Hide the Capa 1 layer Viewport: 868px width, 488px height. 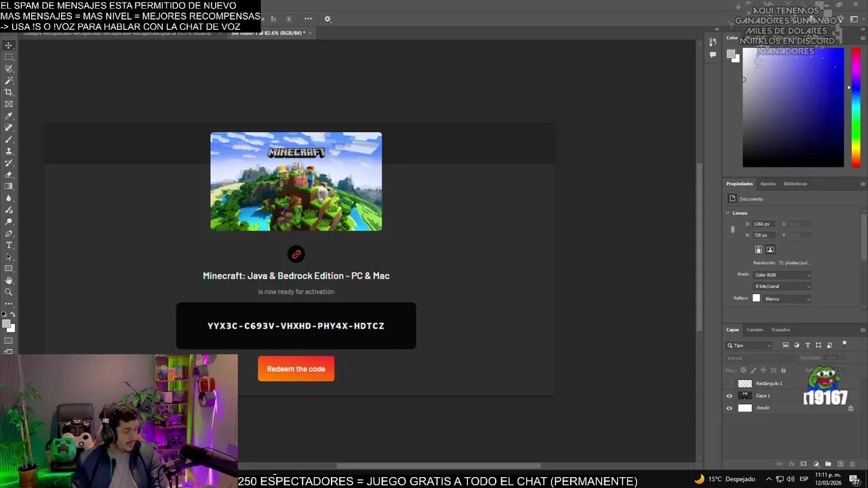[x=730, y=396]
